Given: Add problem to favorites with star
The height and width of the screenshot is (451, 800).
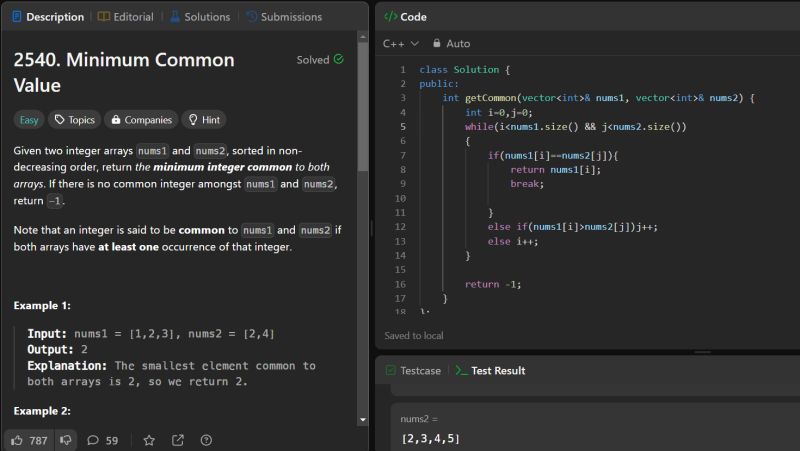Looking at the screenshot, I should click(149, 440).
